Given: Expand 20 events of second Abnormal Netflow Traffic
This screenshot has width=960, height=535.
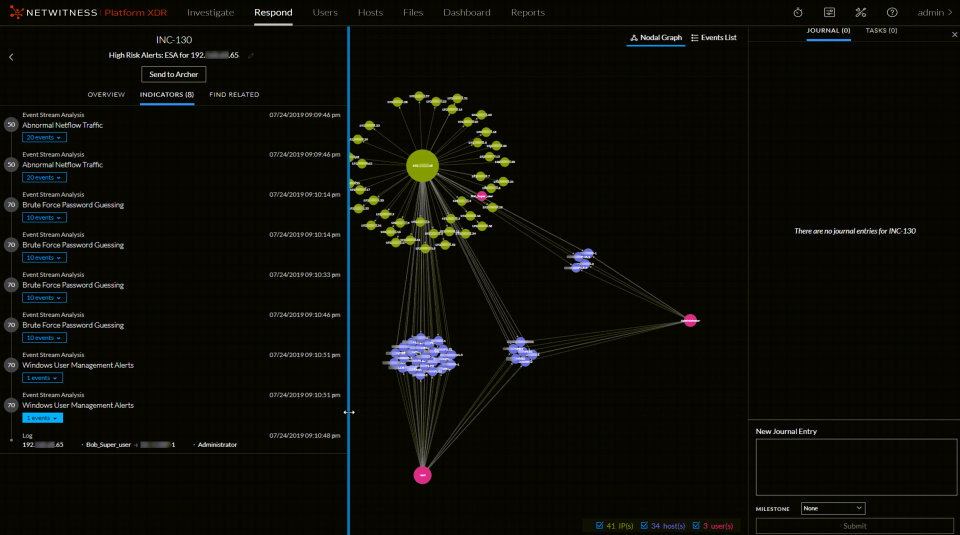Looking at the screenshot, I should click(x=44, y=178).
